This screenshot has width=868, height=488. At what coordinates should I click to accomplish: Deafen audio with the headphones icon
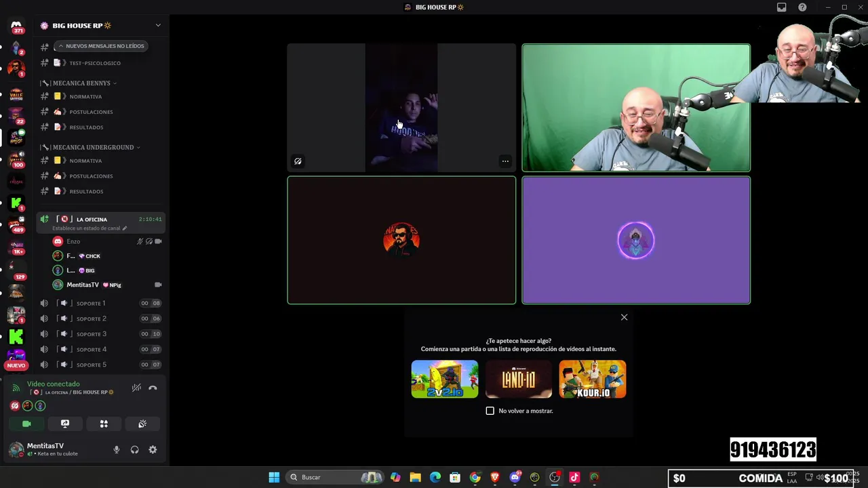134,449
